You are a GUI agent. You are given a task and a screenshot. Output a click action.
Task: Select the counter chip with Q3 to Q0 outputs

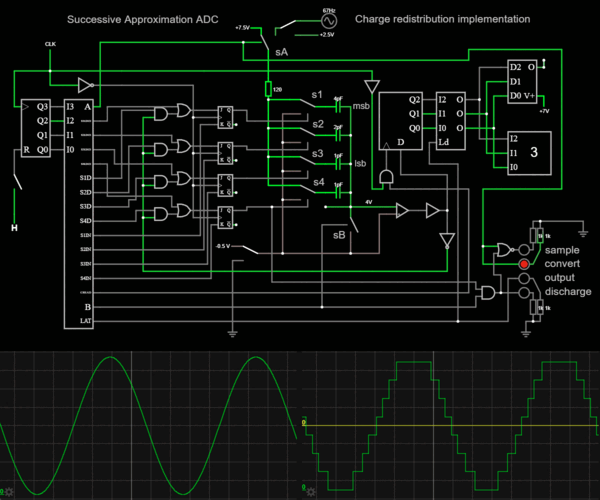(36, 128)
